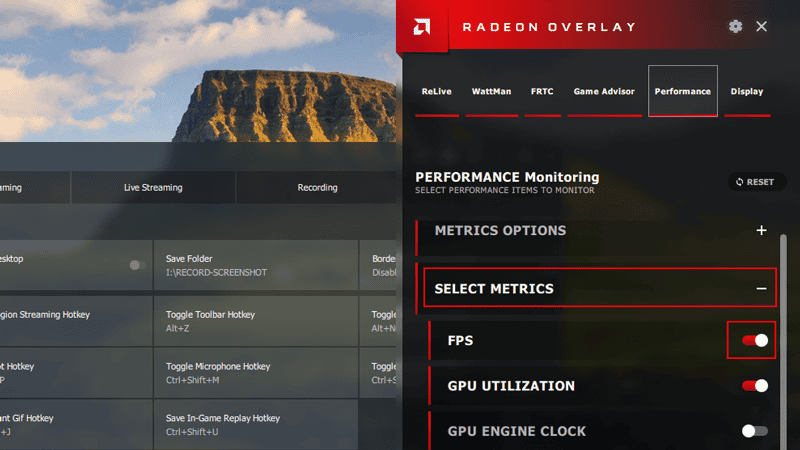Click the RESET button

click(x=754, y=182)
